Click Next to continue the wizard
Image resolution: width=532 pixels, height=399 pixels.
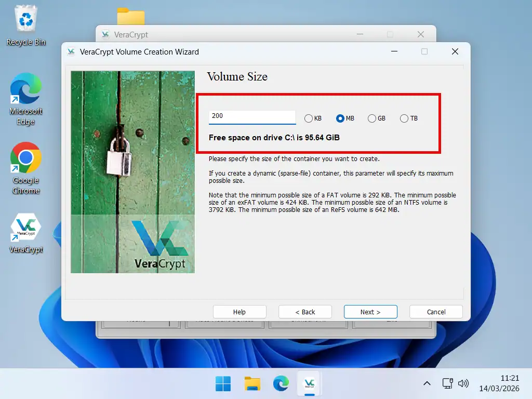point(370,312)
